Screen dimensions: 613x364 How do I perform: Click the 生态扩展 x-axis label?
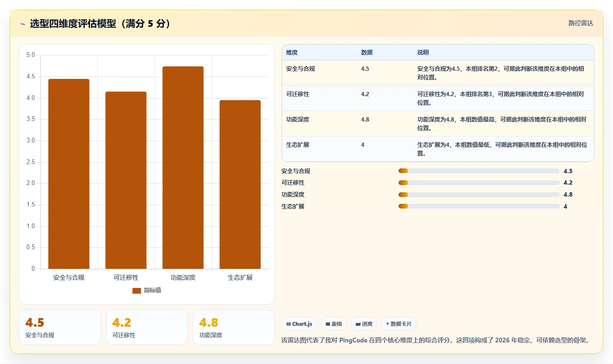pos(240,277)
